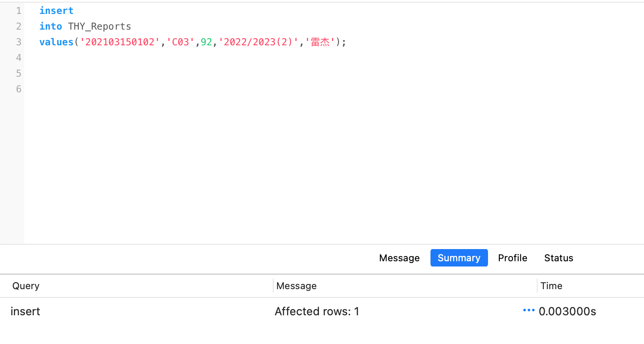Click the 'values' keyword in the editor
The height and width of the screenshot is (344, 644).
point(56,42)
